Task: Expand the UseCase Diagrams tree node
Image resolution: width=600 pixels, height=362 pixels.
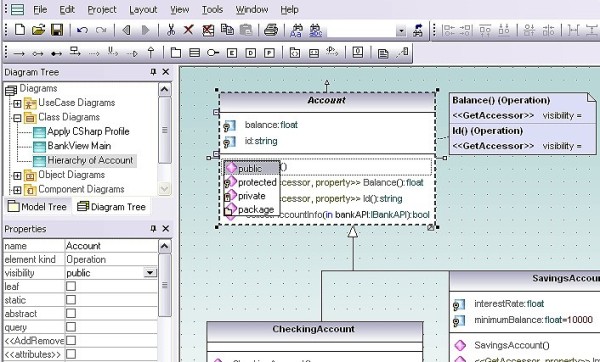Action: tap(17, 103)
